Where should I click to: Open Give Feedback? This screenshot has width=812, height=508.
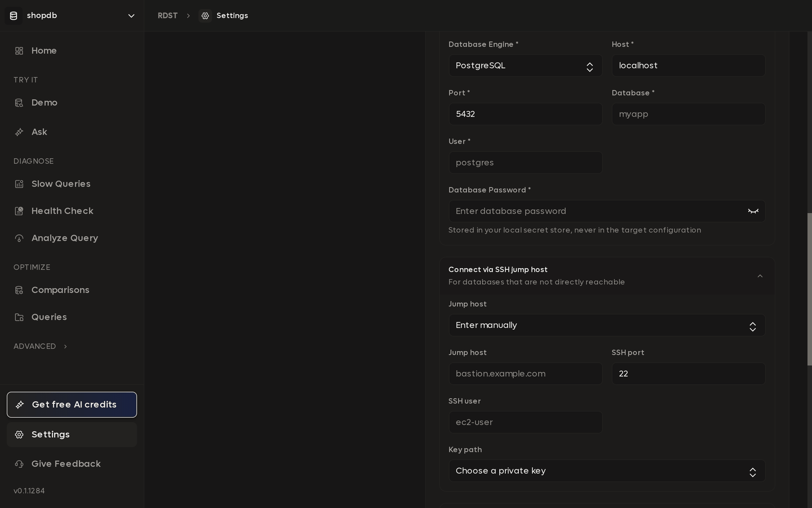(x=72, y=464)
